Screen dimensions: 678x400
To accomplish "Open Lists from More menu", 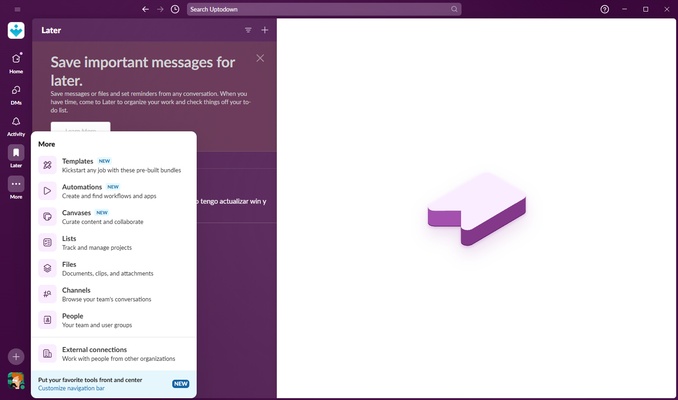I will 114,243.
